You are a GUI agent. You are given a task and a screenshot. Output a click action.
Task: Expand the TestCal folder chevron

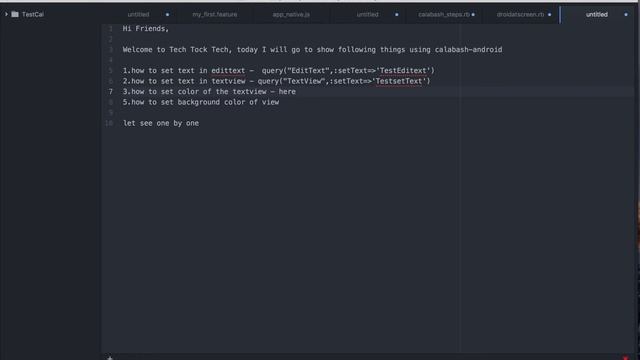pyautogui.click(x=6, y=14)
